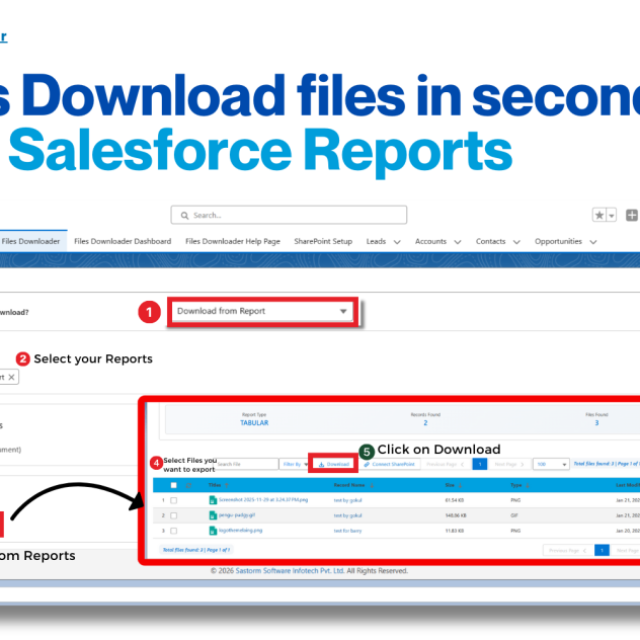The width and height of the screenshot is (640, 640).
Task: Open the row 2 gif file link
Action: click(237, 515)
